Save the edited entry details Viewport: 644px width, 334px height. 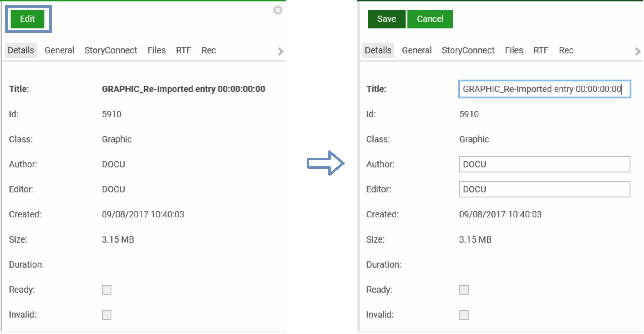[x=386, y=19]
